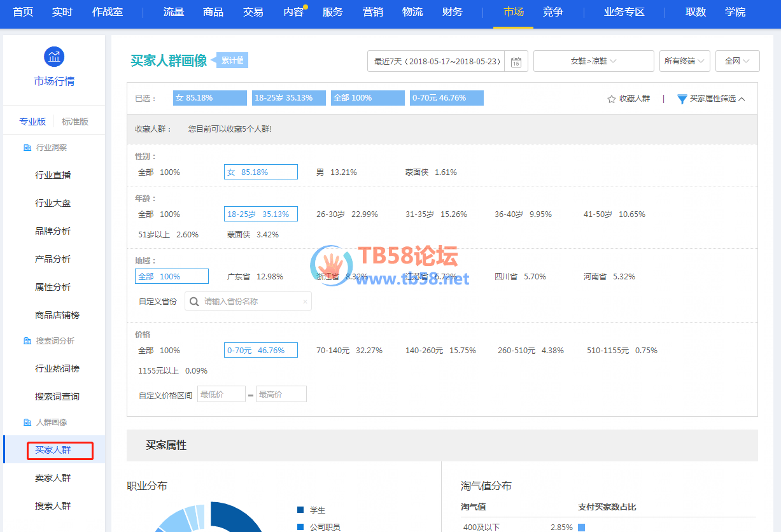Open 实时 in top navigation
This screenshot has height=532, width=781.
tap(62, 12)
